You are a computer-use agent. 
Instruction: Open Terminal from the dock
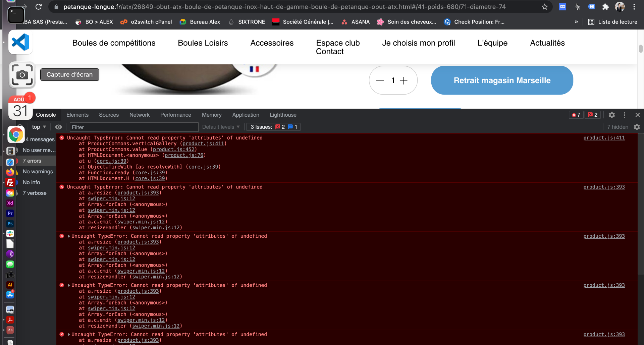click(16, 15)
